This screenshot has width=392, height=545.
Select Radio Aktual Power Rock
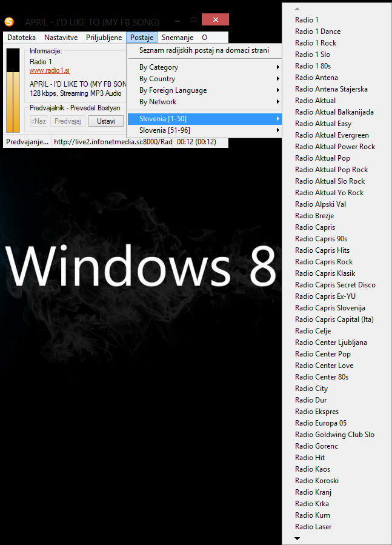click(336, 146)
